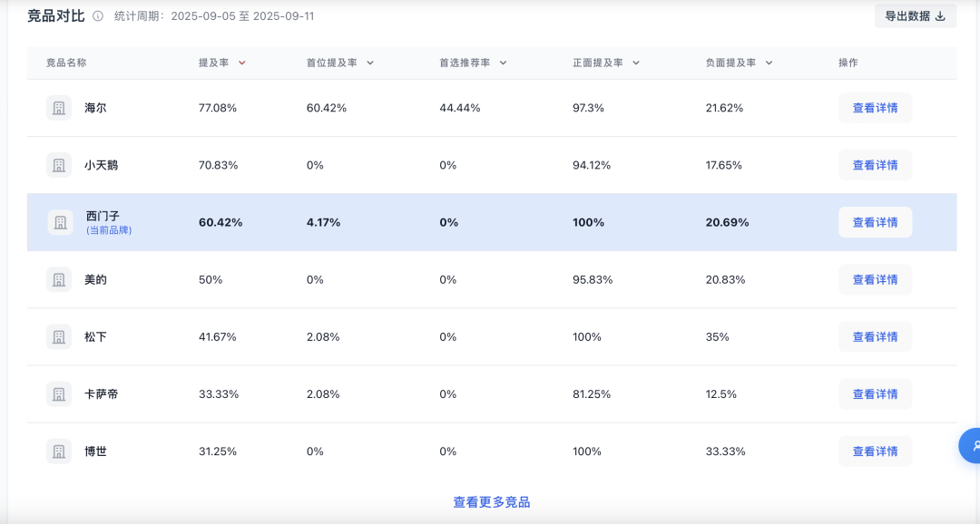Click the date range 2025-09-05 至 2025-09-11
Image resolution: width=980 pixels, height=524 pixels.
[242, 16]
